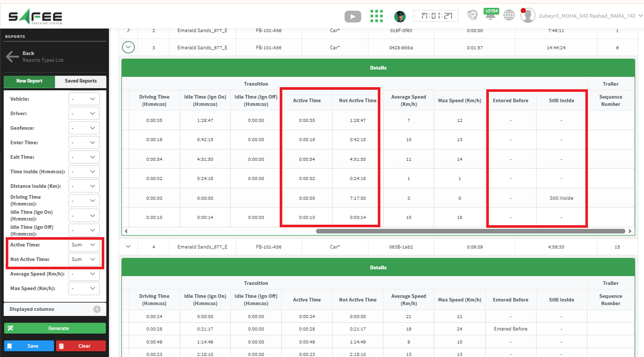The image size is (644, 357).
Task: Open the Vehicle aggregation dropdown
Action: click(x=84, y=99)
